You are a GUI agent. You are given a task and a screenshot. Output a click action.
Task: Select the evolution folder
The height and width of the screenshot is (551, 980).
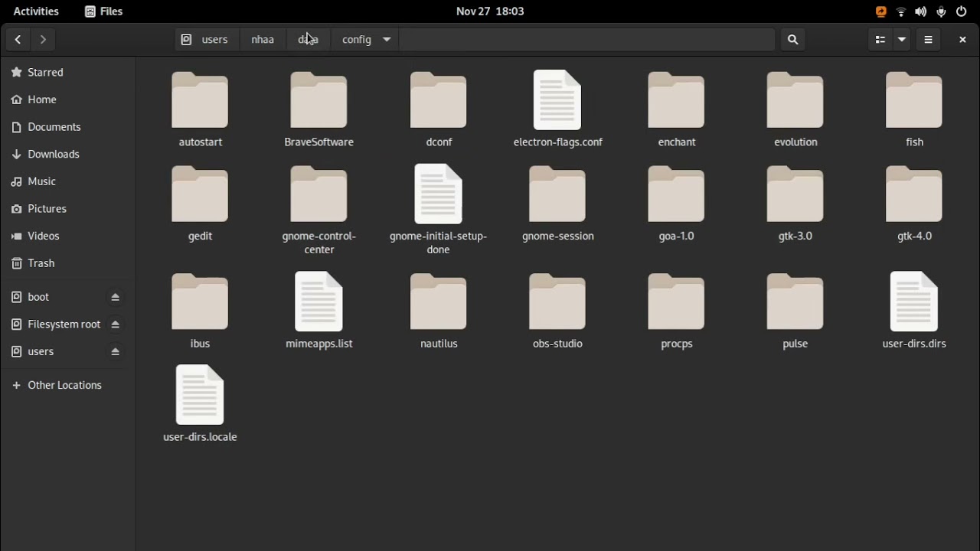(x=795, y=109)
